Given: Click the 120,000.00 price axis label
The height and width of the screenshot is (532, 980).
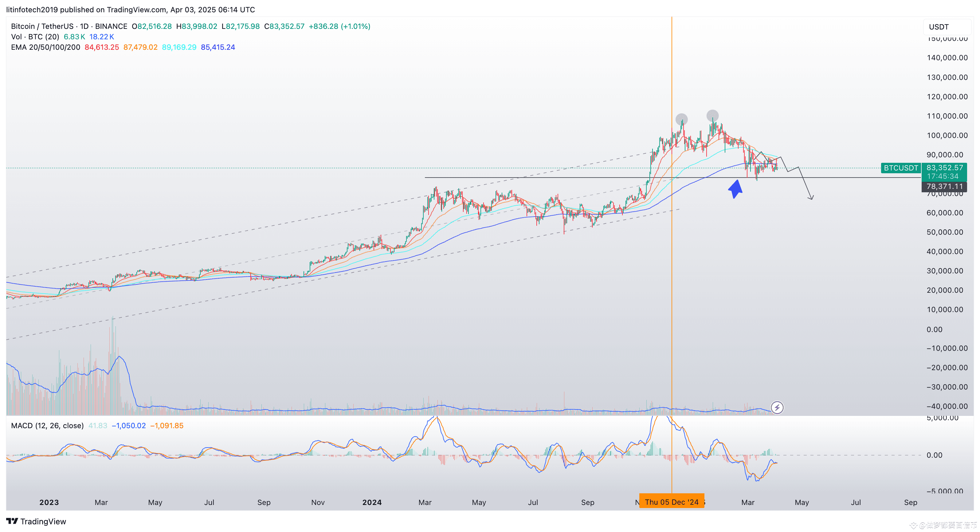Looking at the screenshot, I should 947,96.
